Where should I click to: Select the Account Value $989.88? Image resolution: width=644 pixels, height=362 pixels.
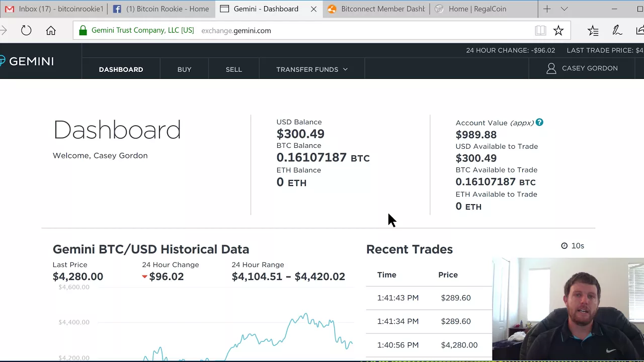point(476,135)
